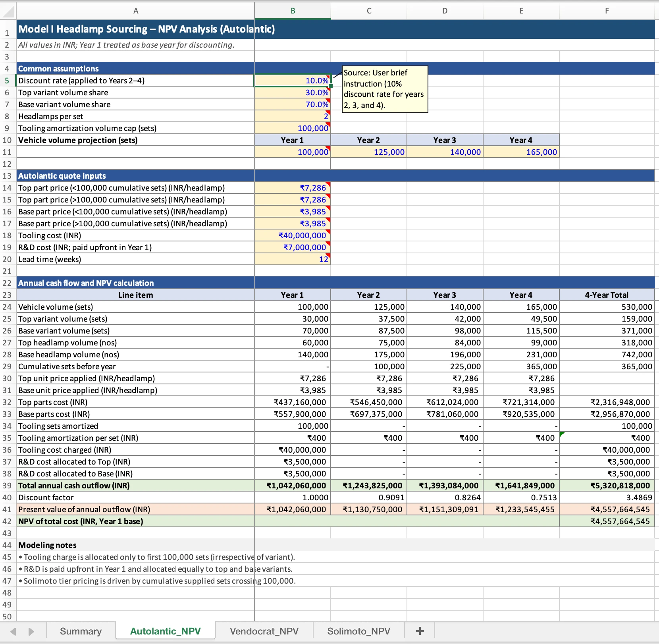659x644 pixels.
Task: Select the lead time weeks value cell
Action: pyautogui.click(x=293, y=259)
